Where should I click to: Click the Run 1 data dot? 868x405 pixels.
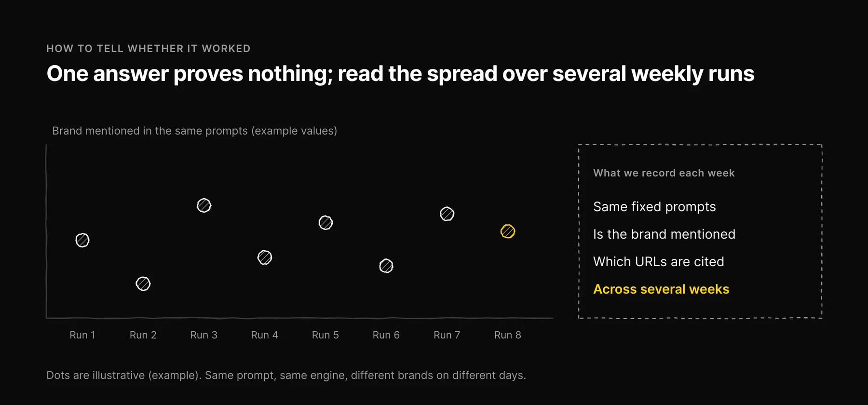click(82, 240)
